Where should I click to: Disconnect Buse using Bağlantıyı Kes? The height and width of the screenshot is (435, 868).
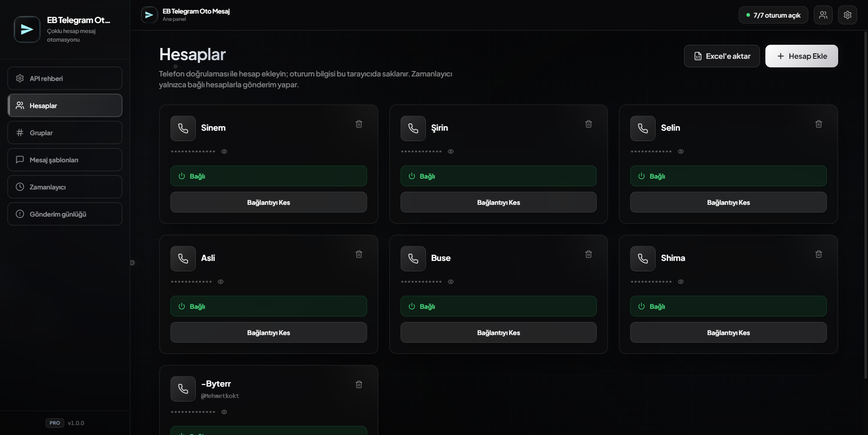[x=498, y=332]
